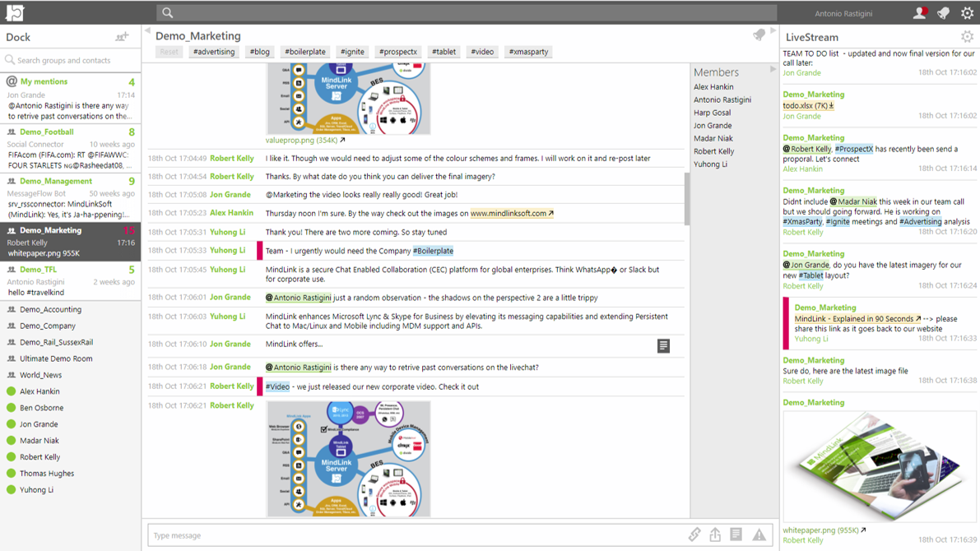Open the LiveStream settings gear
The width and height of the screenshot is (980, 551).
[967, 37]
